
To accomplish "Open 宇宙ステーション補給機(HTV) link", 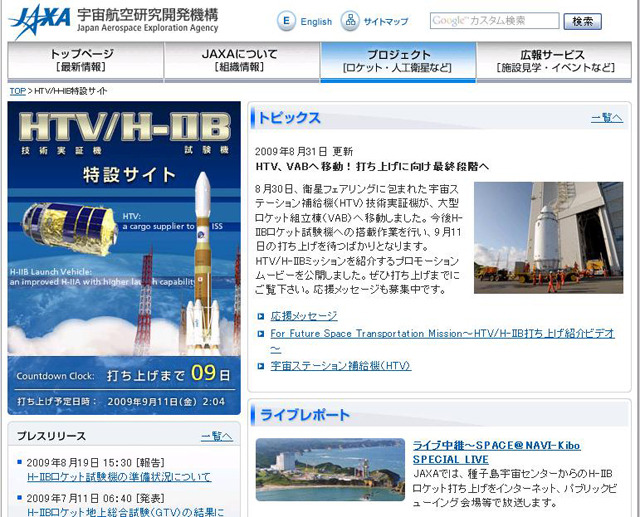I will point(341,366).
